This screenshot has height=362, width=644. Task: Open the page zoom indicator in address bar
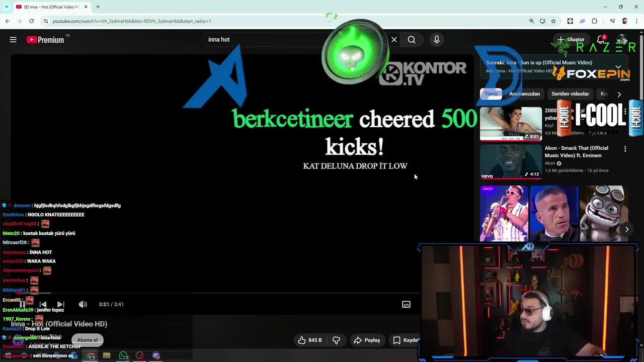click(x=532, y=21)
